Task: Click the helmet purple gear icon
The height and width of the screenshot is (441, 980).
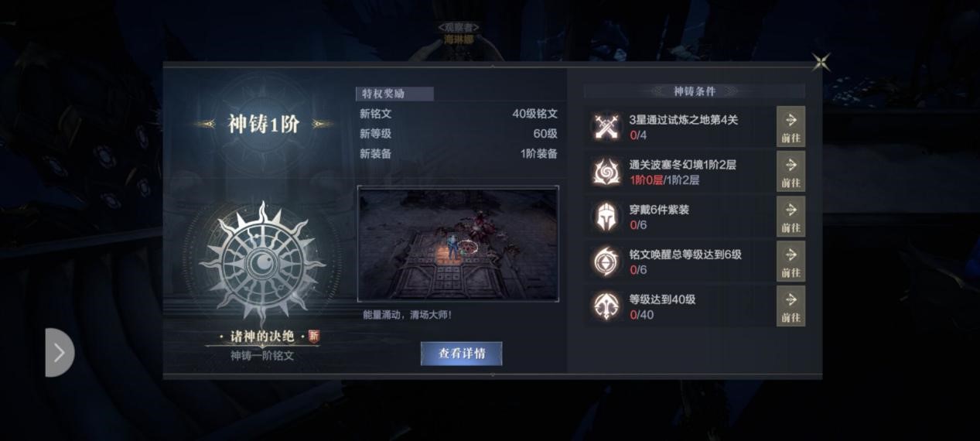Action: point(606,217)
